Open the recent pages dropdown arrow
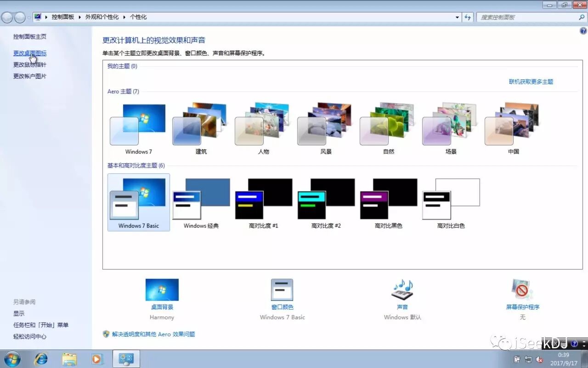Image resolution: width=588 pixels, height=368 pixels. click(29, 17)
